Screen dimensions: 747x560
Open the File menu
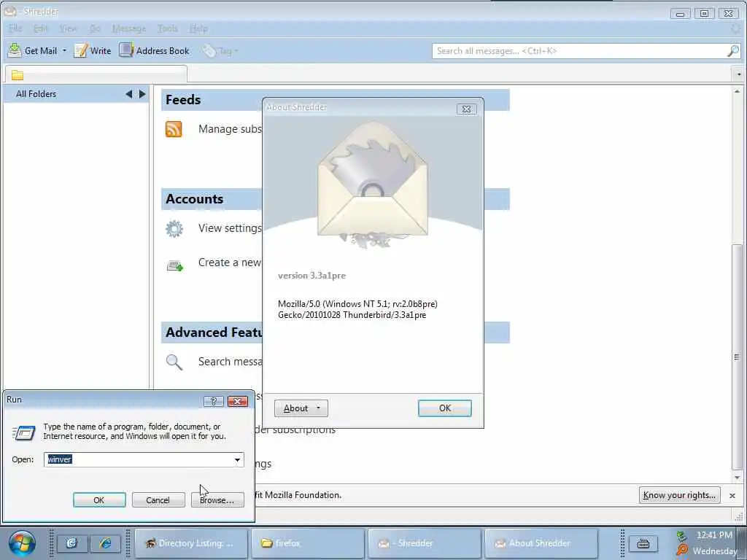click(x=15, y=28)
